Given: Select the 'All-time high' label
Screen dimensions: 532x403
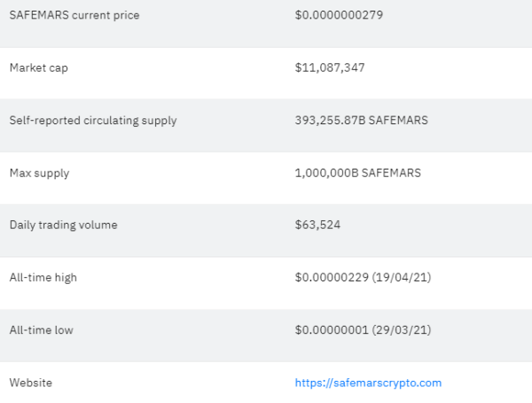Looking at the screenshot, I should point(43,278).
